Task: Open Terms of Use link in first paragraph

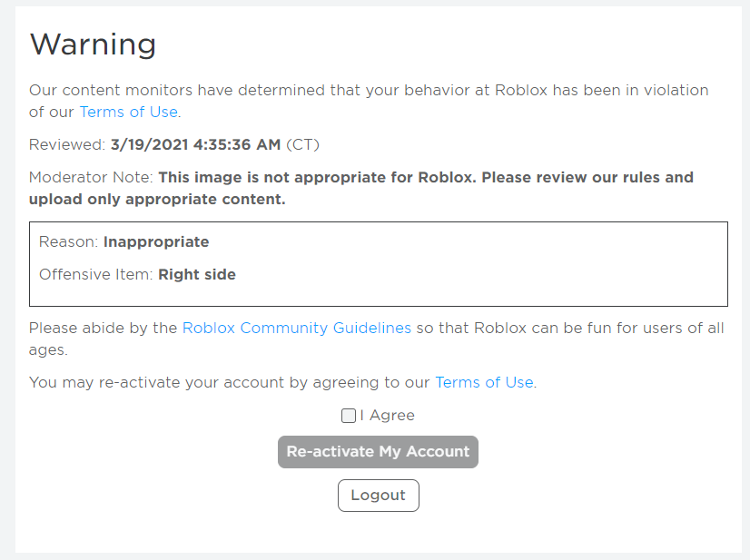Action: click(128, 112)
